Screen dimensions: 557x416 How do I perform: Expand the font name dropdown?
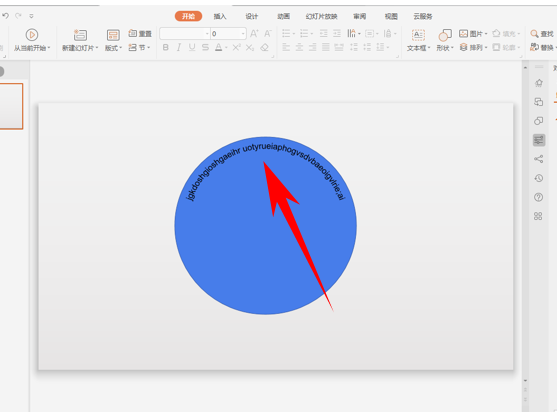207,34
